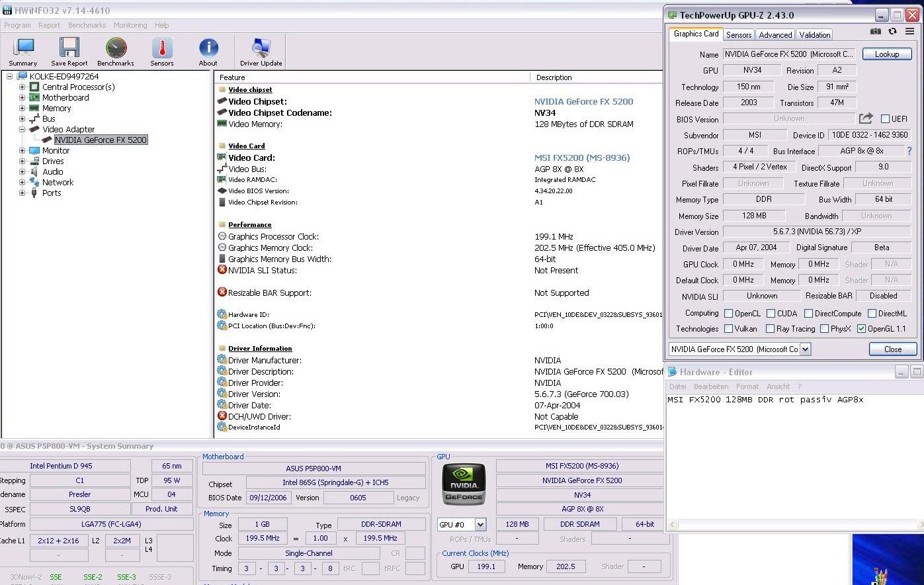The width and height of the screenshot is (924, 585).
Task: Select NVIDIA GeForce FX 5200 tree item
Action: (x=101, y=140)
